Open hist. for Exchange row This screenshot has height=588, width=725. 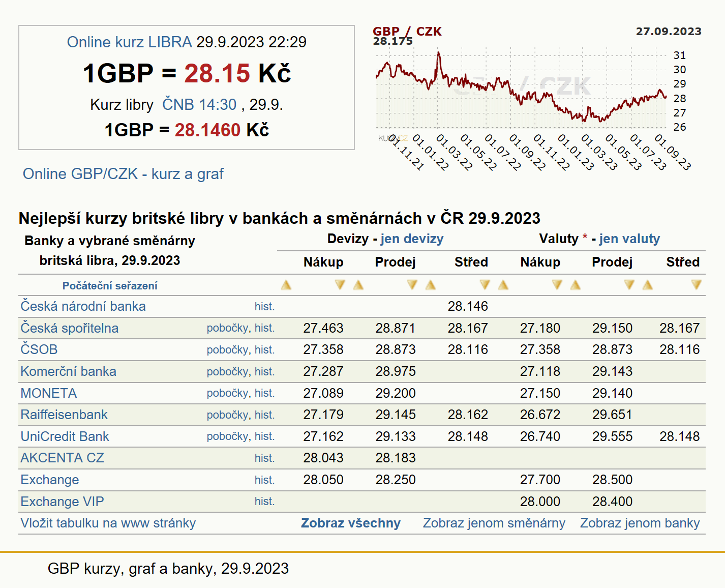pos(264,480)
